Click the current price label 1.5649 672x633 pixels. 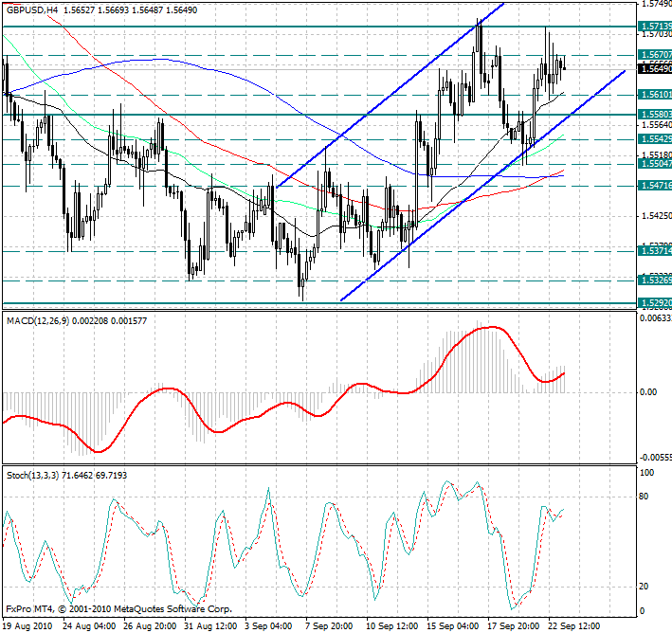[x=655, y=68]
